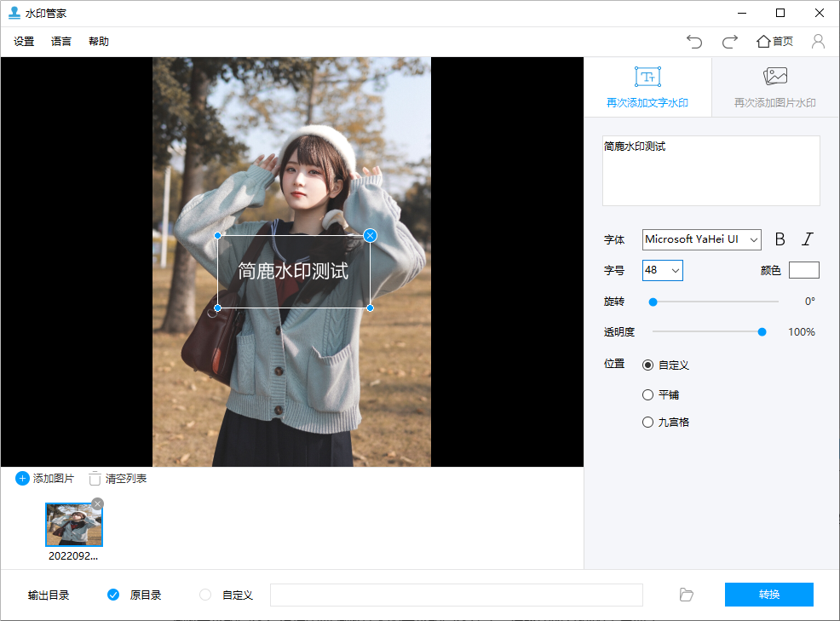
Task: Select 再次添加图片水印 tab
Action: tap(775, 88)
